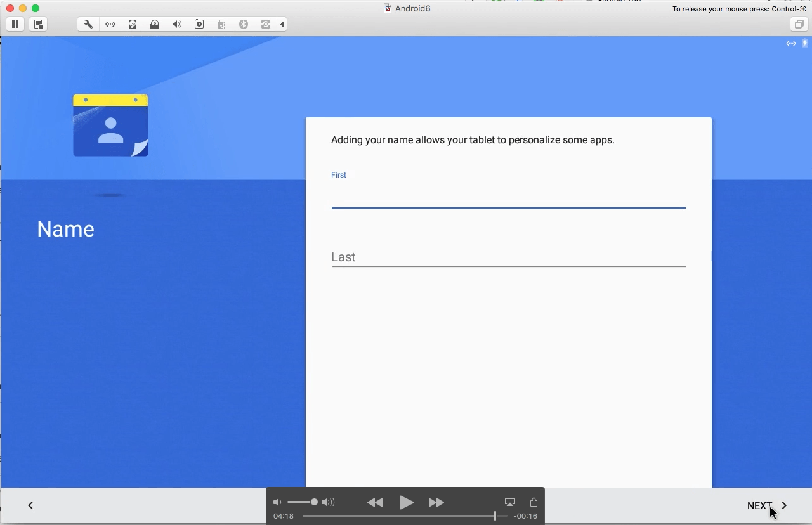
Task: Click the Name heading
Action: point(65,229)
